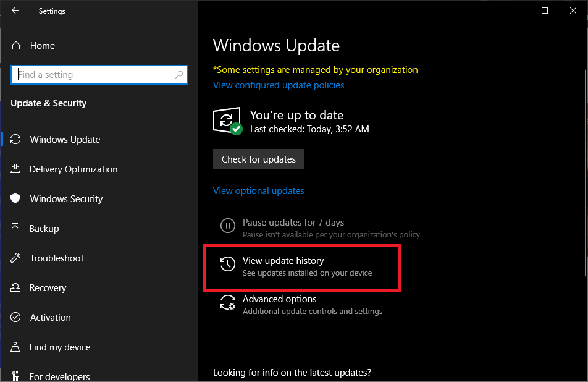Open Advanced options
588x382 pixels.
coord(279,299)
